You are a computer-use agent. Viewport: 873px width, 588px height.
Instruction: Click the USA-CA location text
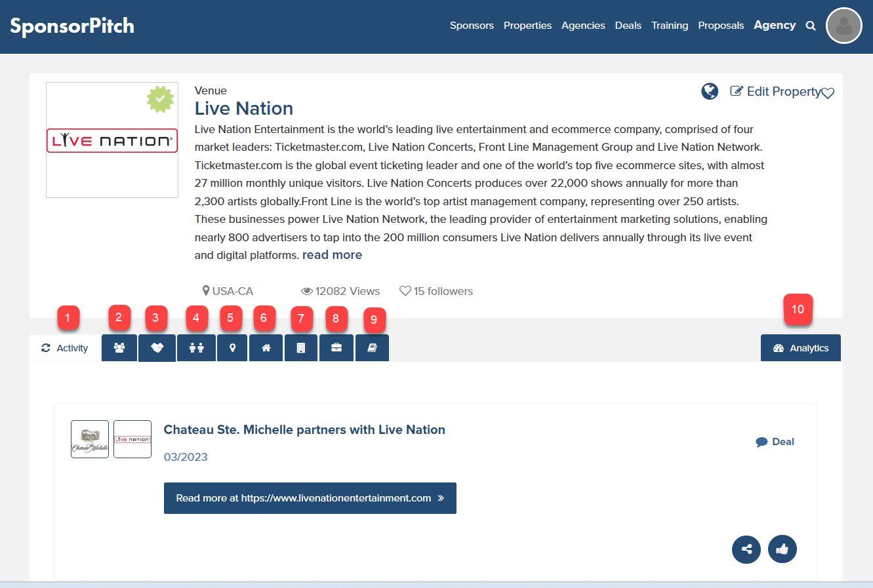click(228, 291)
